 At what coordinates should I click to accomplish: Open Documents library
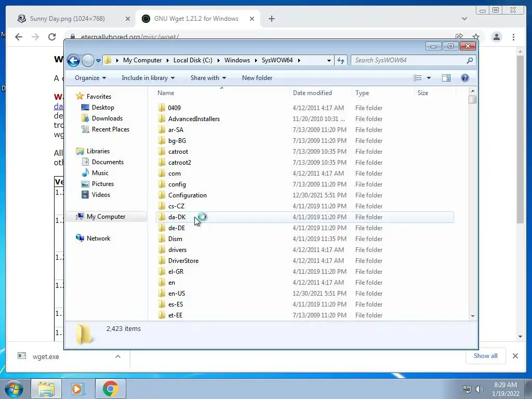108,162
